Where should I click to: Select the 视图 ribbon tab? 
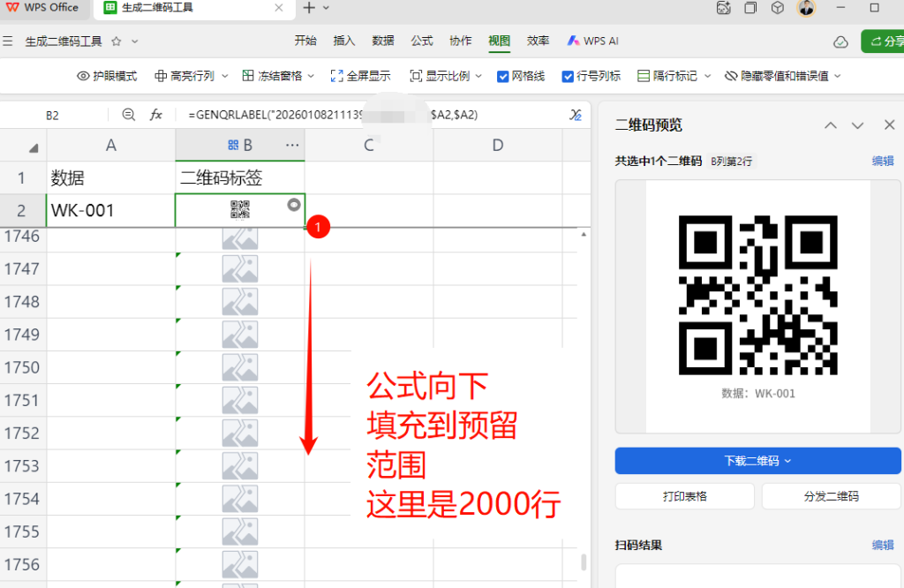[500, 41]
